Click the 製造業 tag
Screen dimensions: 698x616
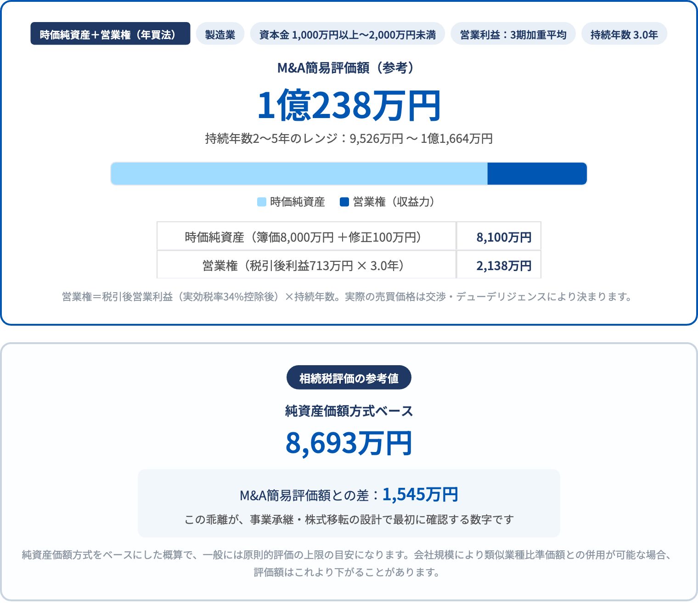coord(220,34)
